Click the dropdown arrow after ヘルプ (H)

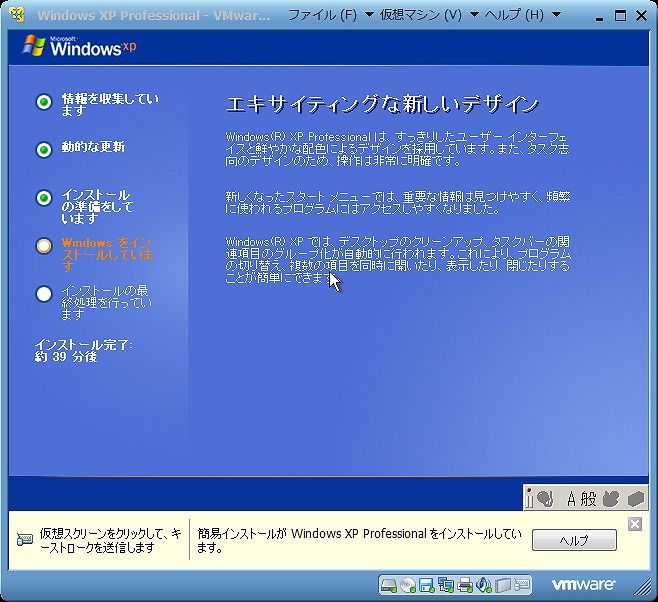[556, 15]
